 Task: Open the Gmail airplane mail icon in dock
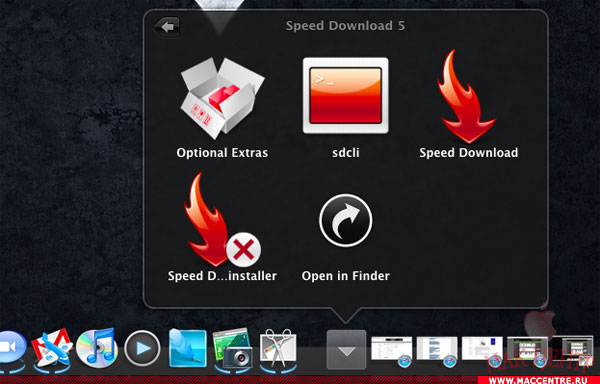(52, 350)
